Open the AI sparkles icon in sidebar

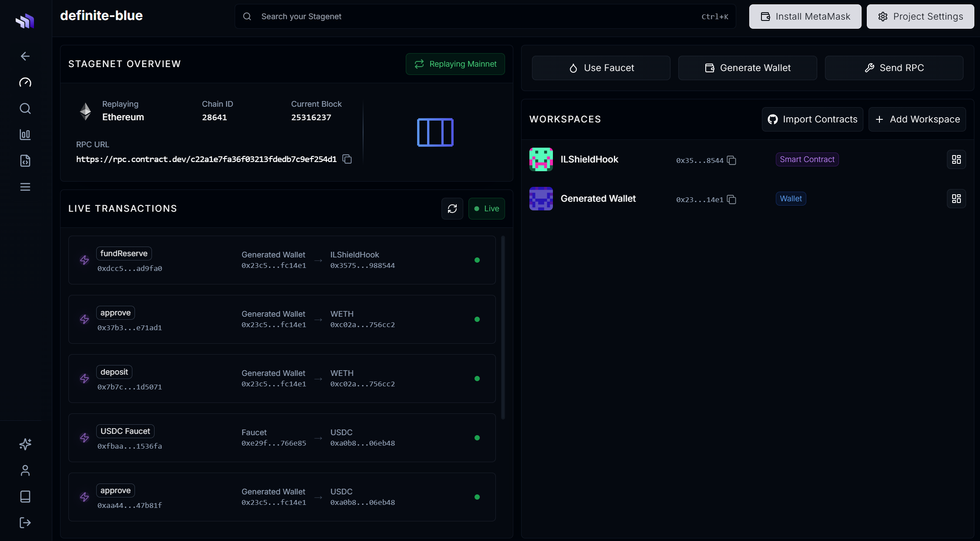coord(25,444)
